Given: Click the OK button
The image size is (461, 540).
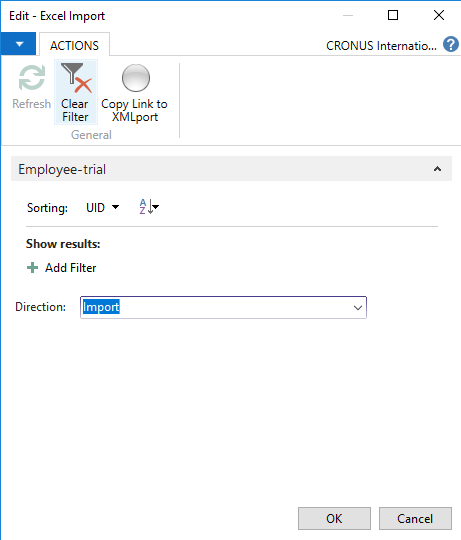Looking at the screenshot, I should click(x=334, y=518).
